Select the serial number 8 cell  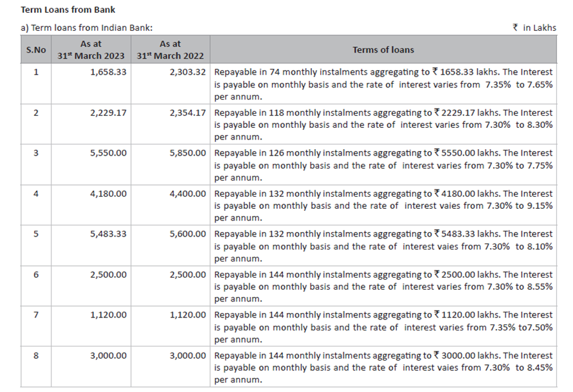(35, 356)
